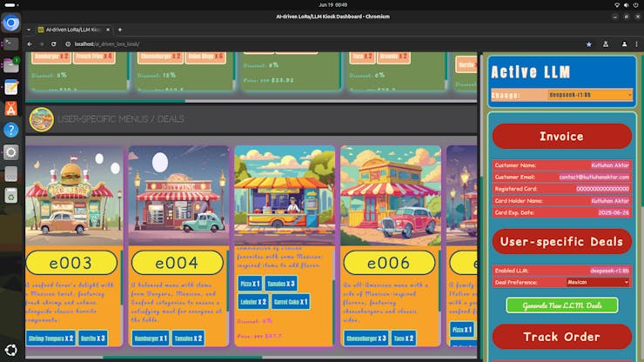Go back in the browser
The height and width of the screenshot is (362, 644).
click(x=30, y=44)
